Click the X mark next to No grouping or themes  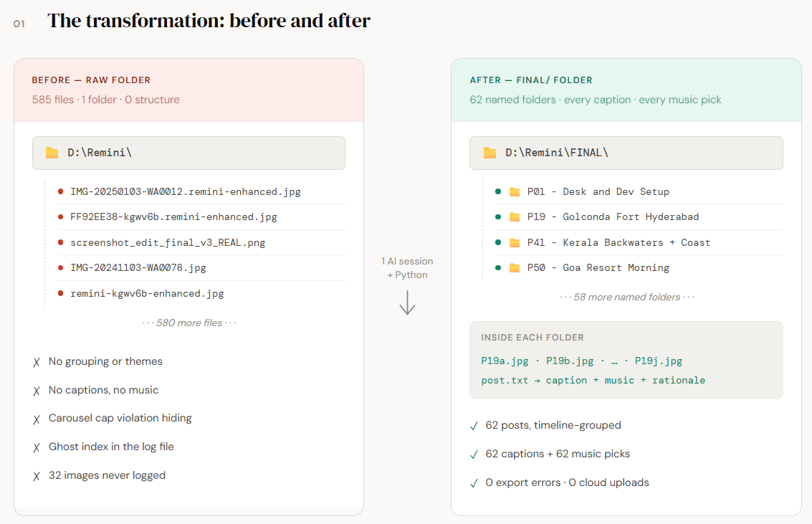point(37,363)
